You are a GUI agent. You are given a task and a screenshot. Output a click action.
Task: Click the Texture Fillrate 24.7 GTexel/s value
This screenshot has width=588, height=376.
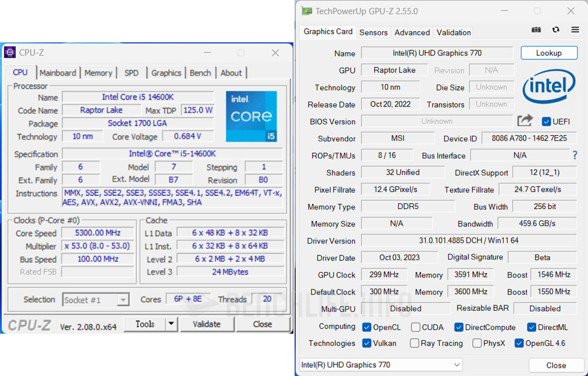tap(538, 190)
